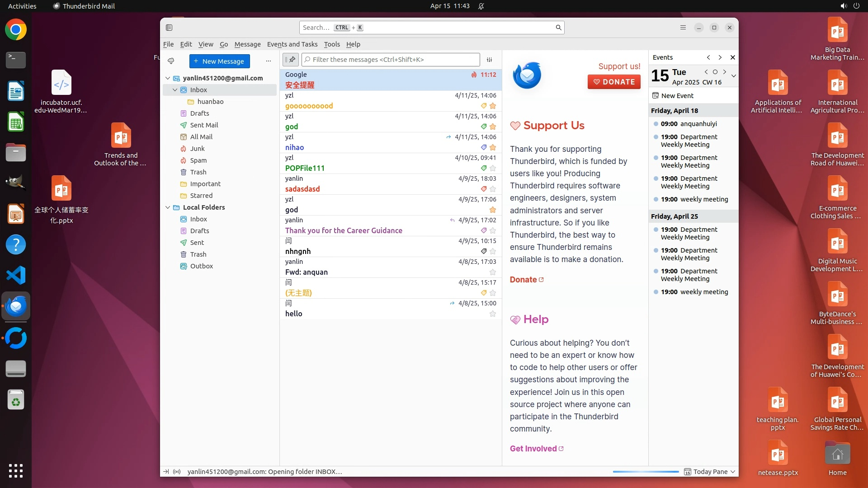The height and width of the screenshot is (488, 868).
Task: Open the Tools menu
Action: tap(331, 44)
